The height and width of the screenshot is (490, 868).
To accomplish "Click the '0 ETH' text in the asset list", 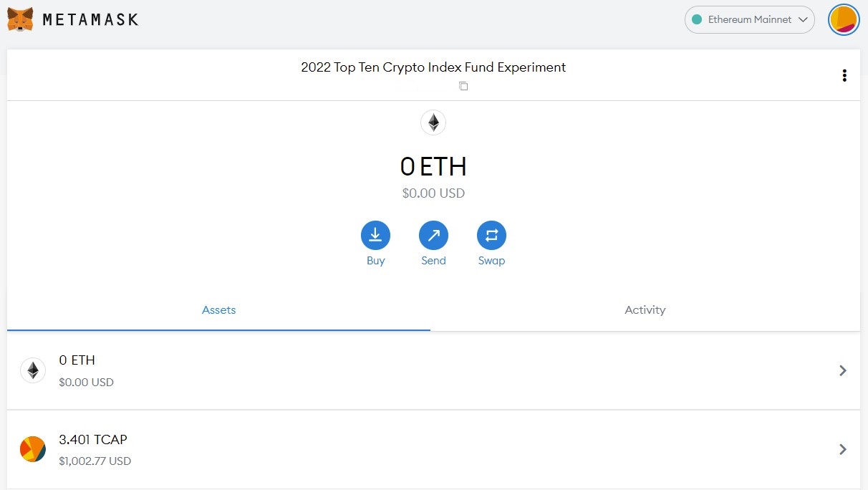I will coord(77,360).
